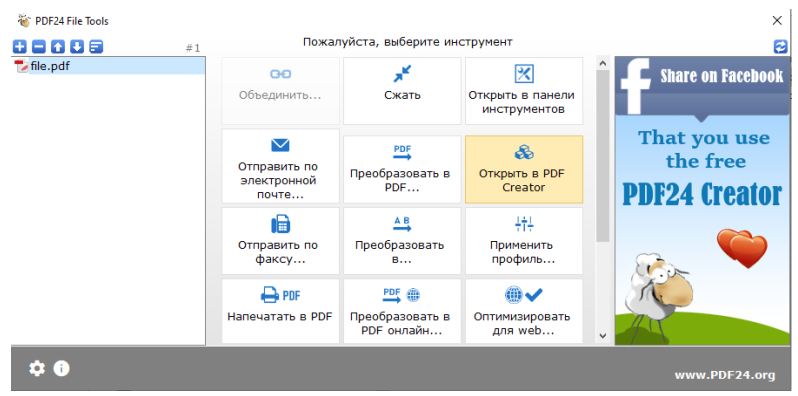Image resolution: width=798 pixels, height=396 pixels.
Task: Click the refresh icon above the ad
Action: [780, 47]
